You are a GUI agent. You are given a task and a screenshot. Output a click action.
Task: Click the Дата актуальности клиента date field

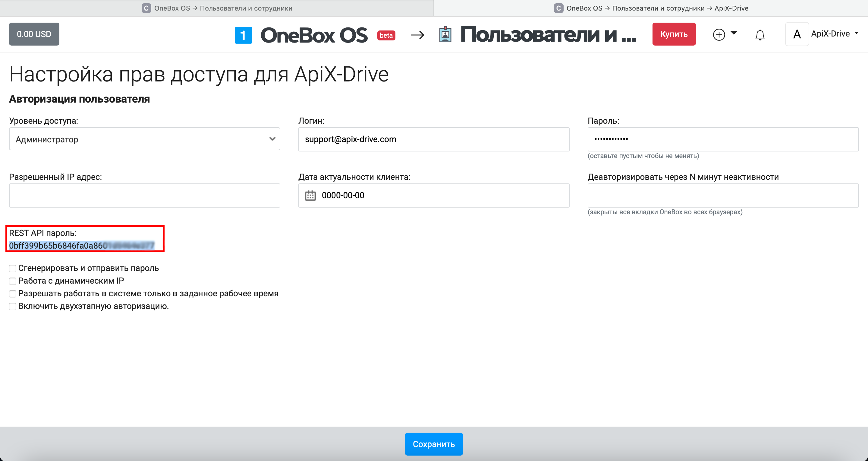(x=434, y=196)
